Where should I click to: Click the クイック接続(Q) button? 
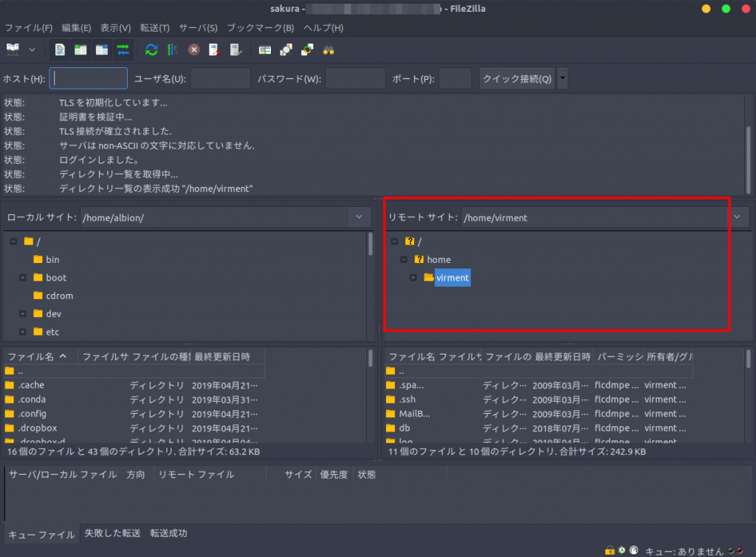[517, 78]
